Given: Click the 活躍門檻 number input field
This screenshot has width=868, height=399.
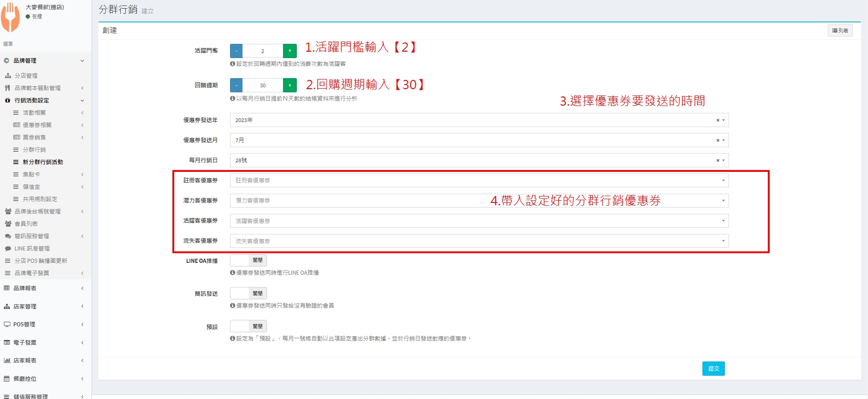Looking at the screenshot, I should point(263,51).
